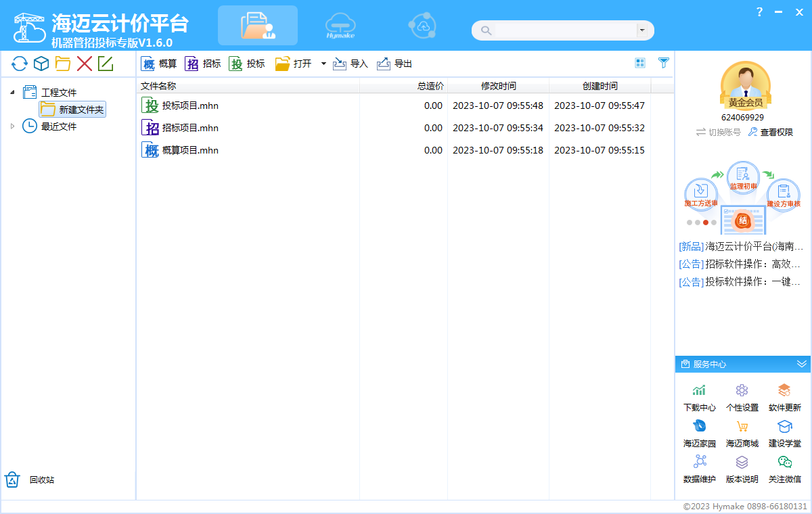Click the 数据维护 data maintenance icon
This screenshot has width=812, height=514.
click(x=700, y=462)
